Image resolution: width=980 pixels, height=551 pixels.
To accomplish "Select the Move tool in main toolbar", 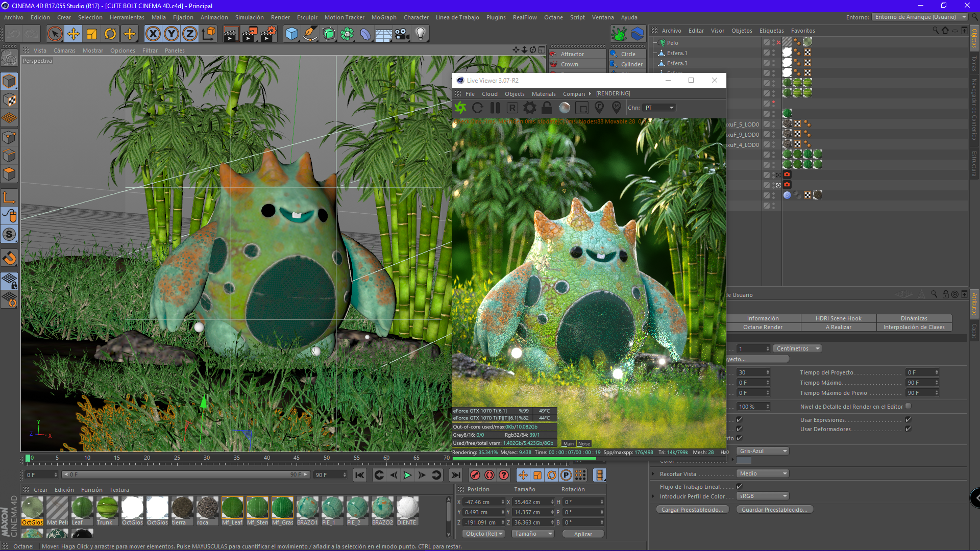I will (x=73, y=34).
